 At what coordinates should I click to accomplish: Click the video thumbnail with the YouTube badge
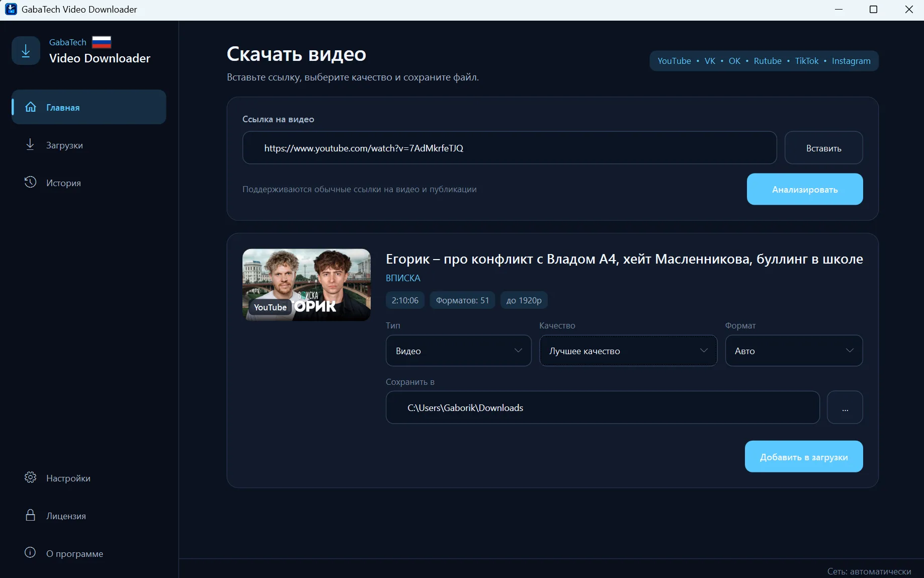point(306,285)
